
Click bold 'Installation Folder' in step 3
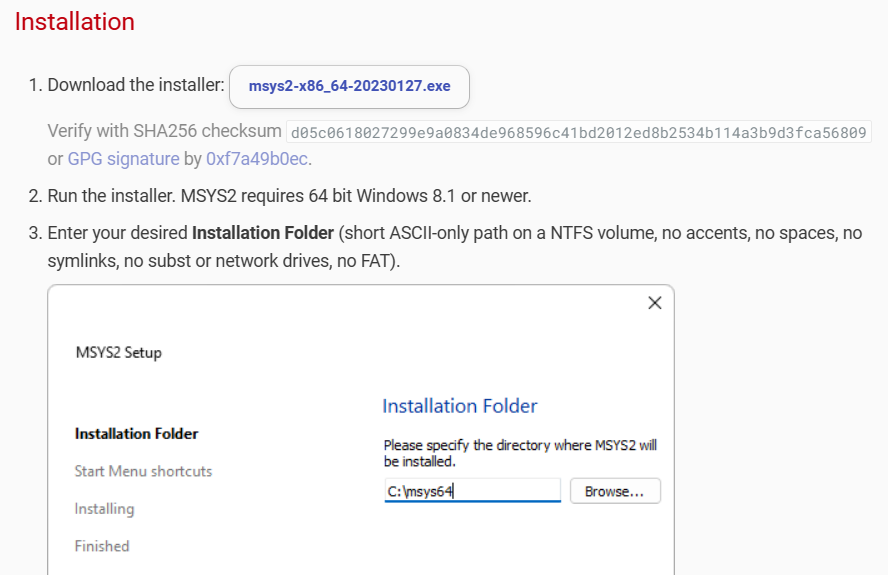click(263, 233)
